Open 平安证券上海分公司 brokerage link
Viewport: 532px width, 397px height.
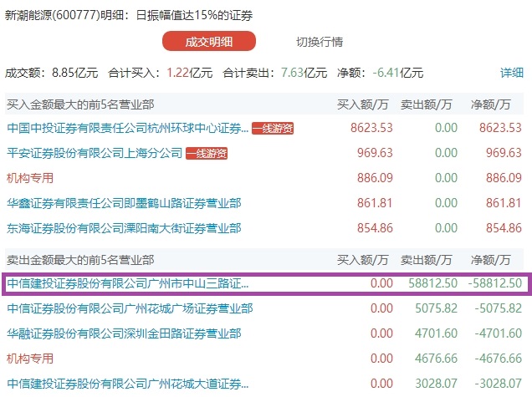click(x=94, y=154)
